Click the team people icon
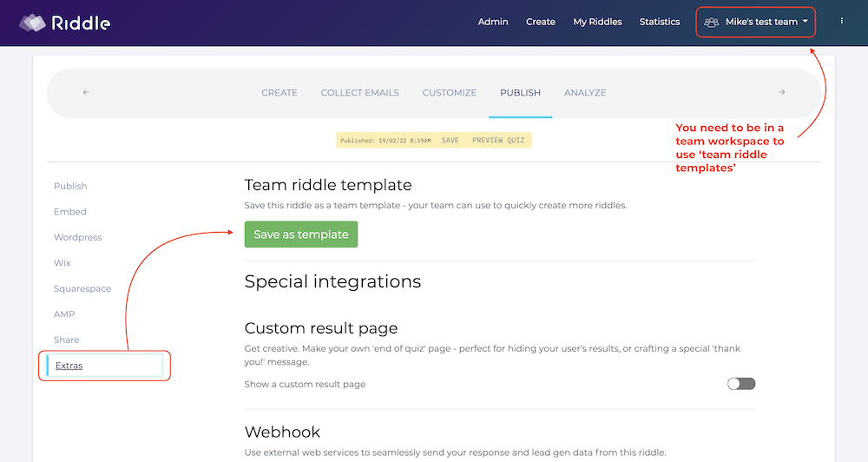The image size is (868, 462). pyautogui.click(x=712, y=22)
